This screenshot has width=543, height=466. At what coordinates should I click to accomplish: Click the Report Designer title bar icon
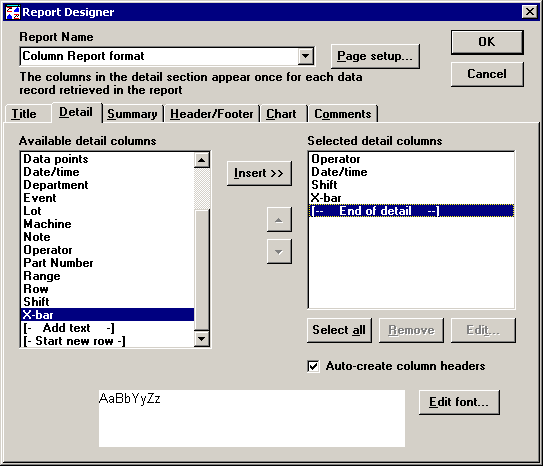coord(13,12)
